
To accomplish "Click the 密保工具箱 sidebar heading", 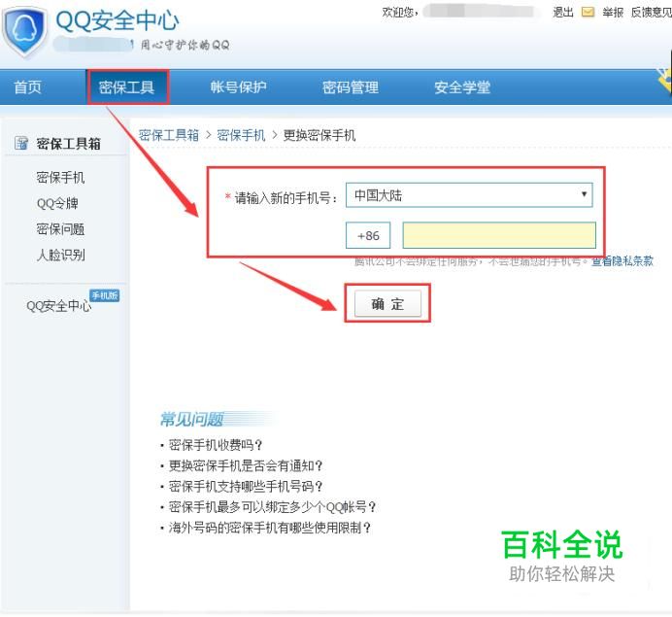I will (x=69, y=143).
